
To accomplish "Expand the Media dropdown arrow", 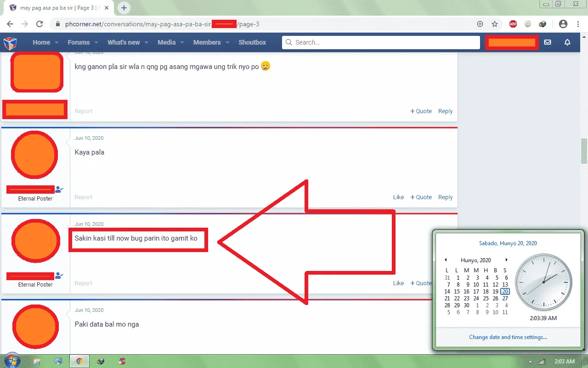I will coord(182,42).
